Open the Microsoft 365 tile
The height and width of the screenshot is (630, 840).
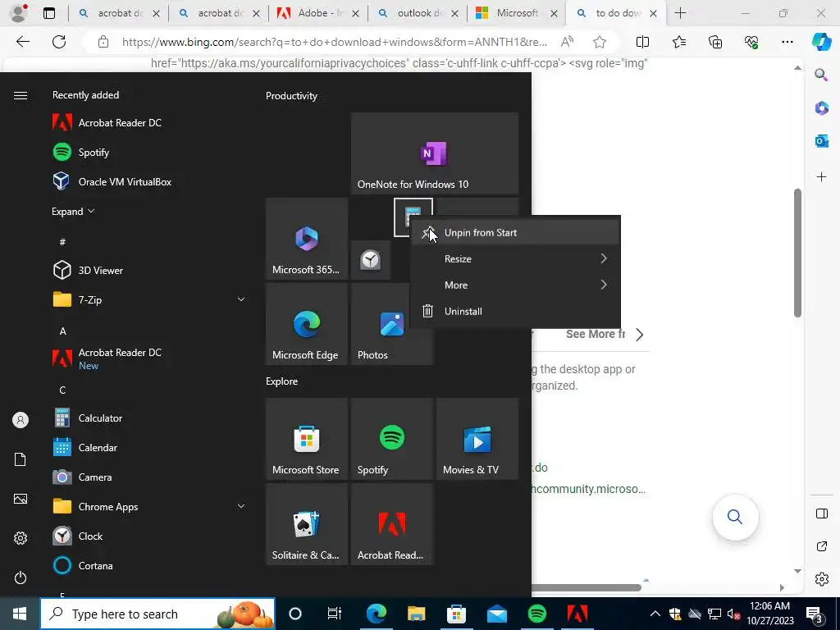click(307, 239)
